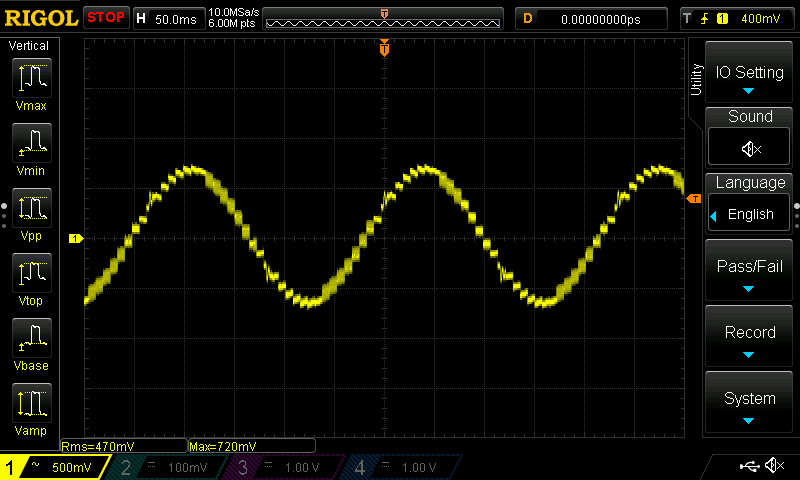
Task: Select channel 3 1.00 V label
Action: pyautogui.click(x=302, y=467)
